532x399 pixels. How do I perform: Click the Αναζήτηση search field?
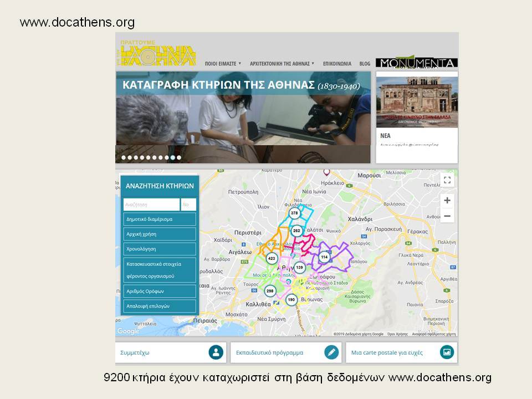(x=151, y=204)
